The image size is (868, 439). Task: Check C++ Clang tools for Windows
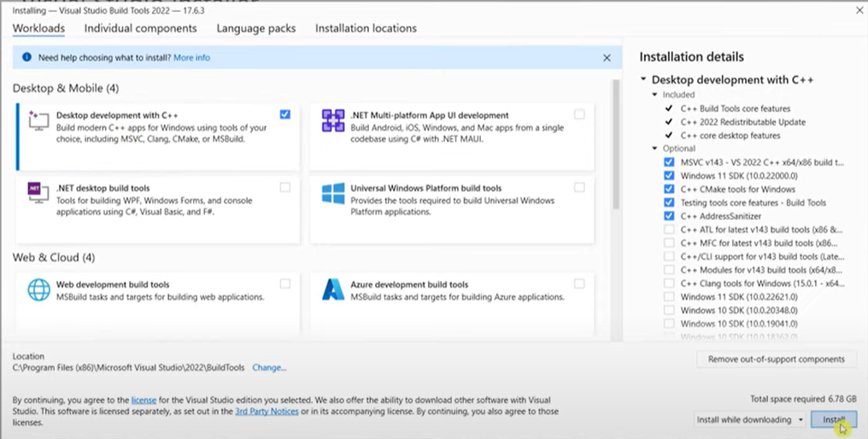pyautogui.click(x=669, y=283)
